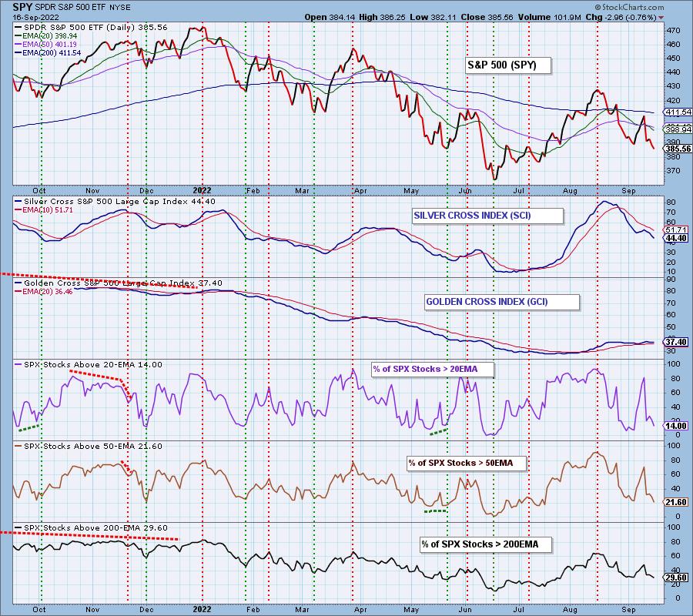Select the Volume 101.9M reading

[549, 18]
